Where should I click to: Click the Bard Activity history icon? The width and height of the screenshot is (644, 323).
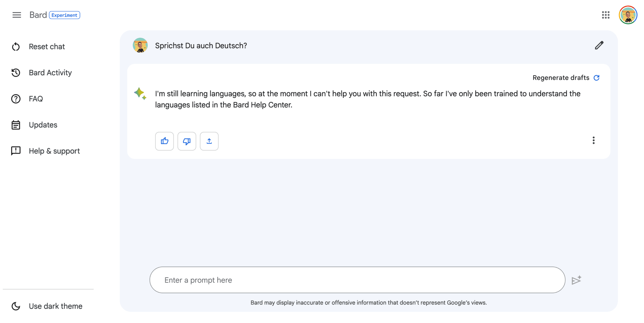pos(16,73)
